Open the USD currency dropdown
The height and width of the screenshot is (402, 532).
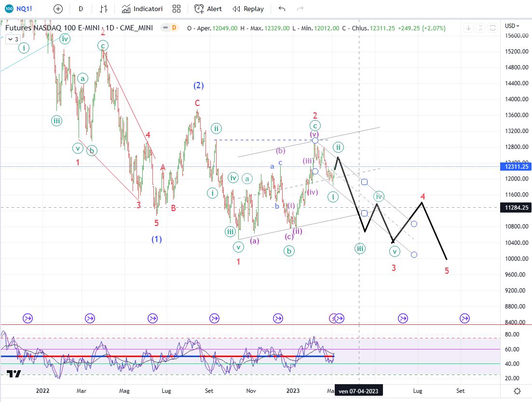point(512,26)
